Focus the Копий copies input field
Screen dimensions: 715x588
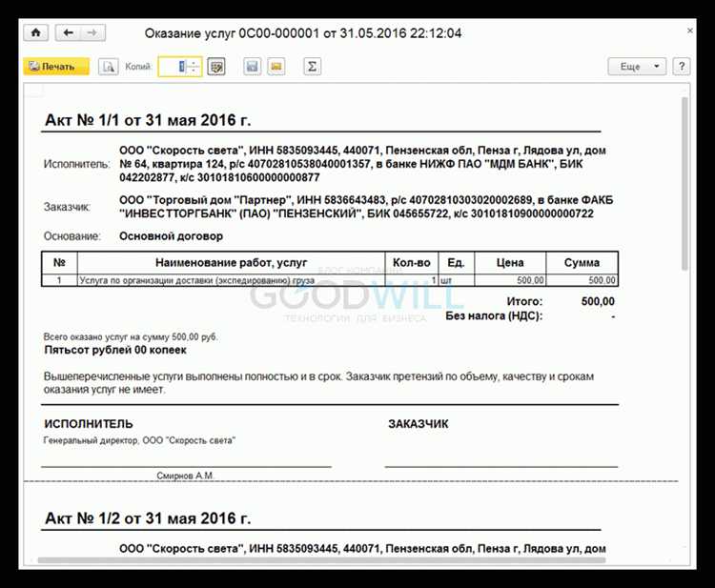[x=173, y=67]
